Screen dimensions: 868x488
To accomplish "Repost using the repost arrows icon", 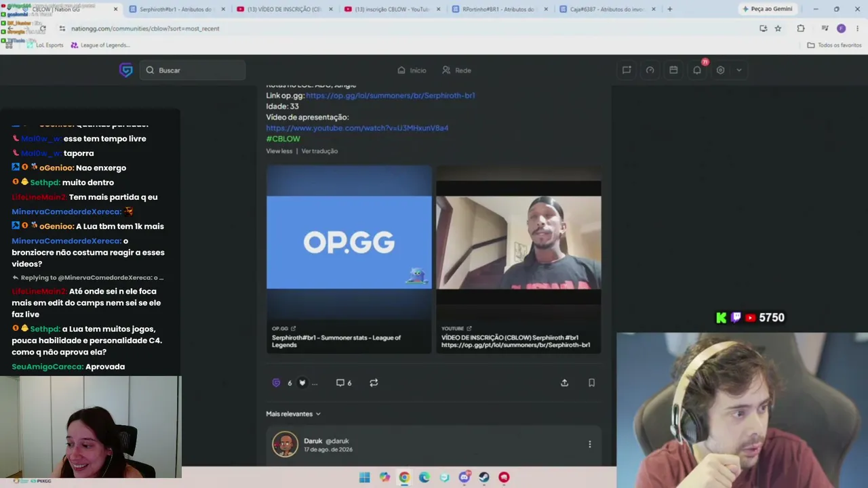I will click(374, 383).
